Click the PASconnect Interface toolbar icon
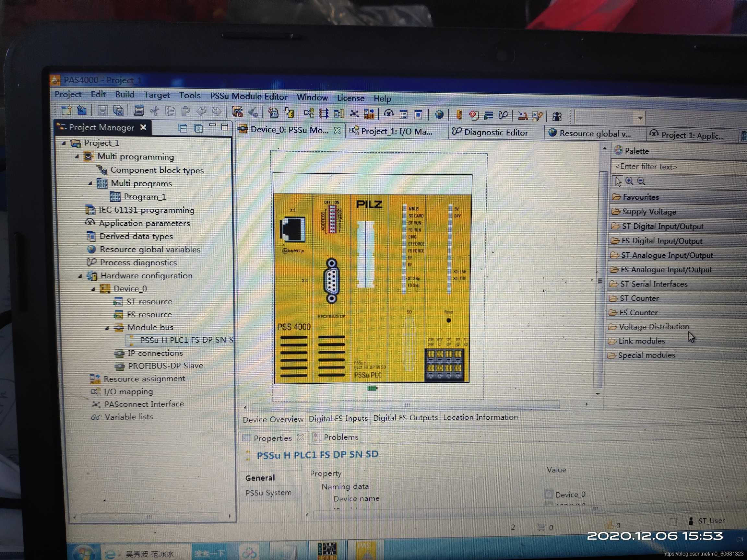This screenshot has width=747, height=560. point(354,113)
